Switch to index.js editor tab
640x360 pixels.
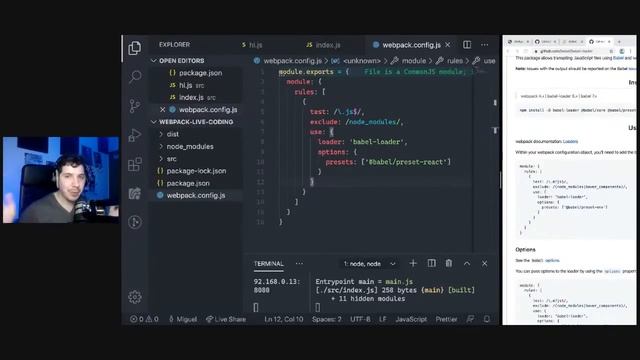tap(324, 44)
